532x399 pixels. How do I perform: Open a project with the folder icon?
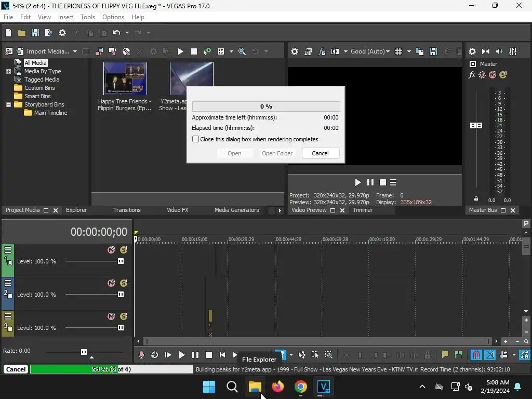pyautogui.click(x=22, y=33)
